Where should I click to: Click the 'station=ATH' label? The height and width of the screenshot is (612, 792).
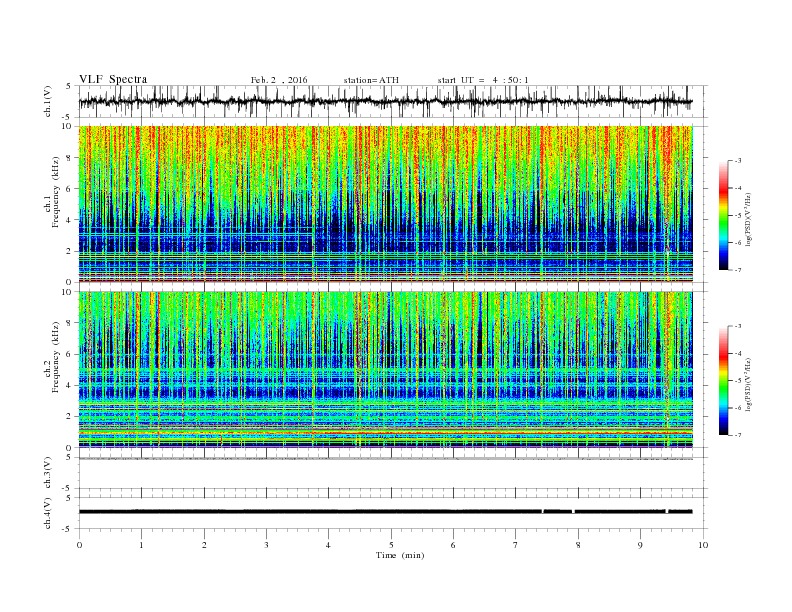[371, 80]
